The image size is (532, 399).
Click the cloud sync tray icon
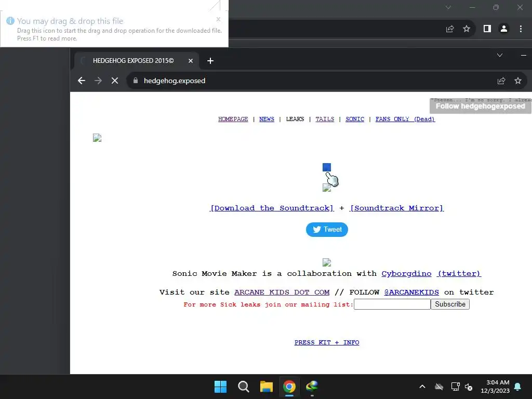pos(439,387)
